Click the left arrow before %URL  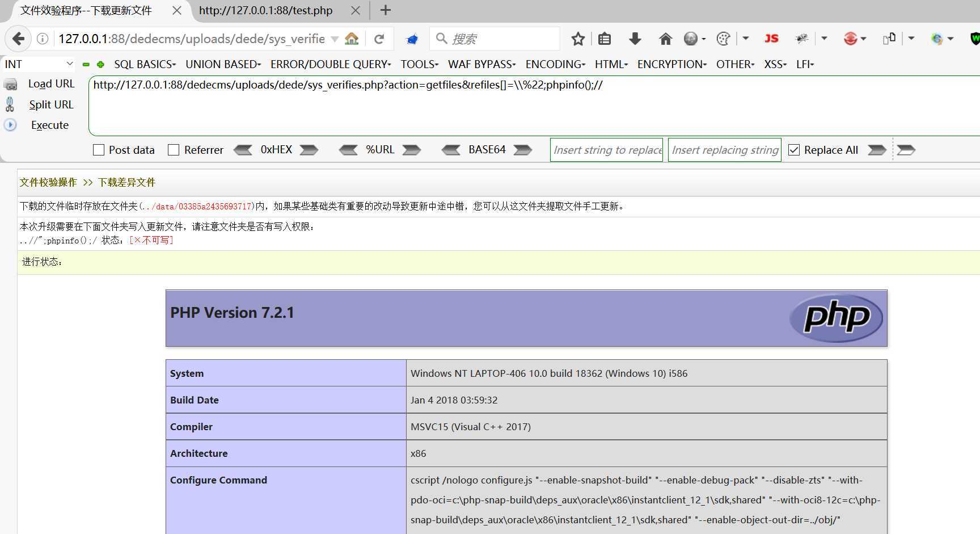coord(348,150)
